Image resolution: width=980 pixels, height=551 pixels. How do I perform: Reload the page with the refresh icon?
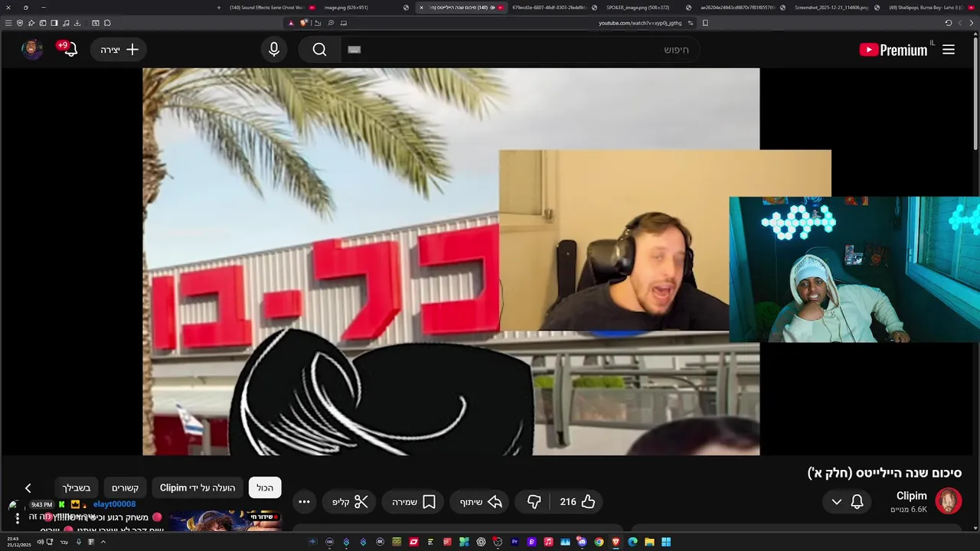(x=948, y=23)
